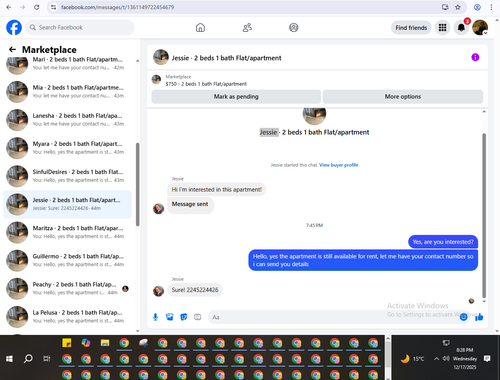Open File Explorer from the taskbar
The image size is (500, 380).
[105, 343]
